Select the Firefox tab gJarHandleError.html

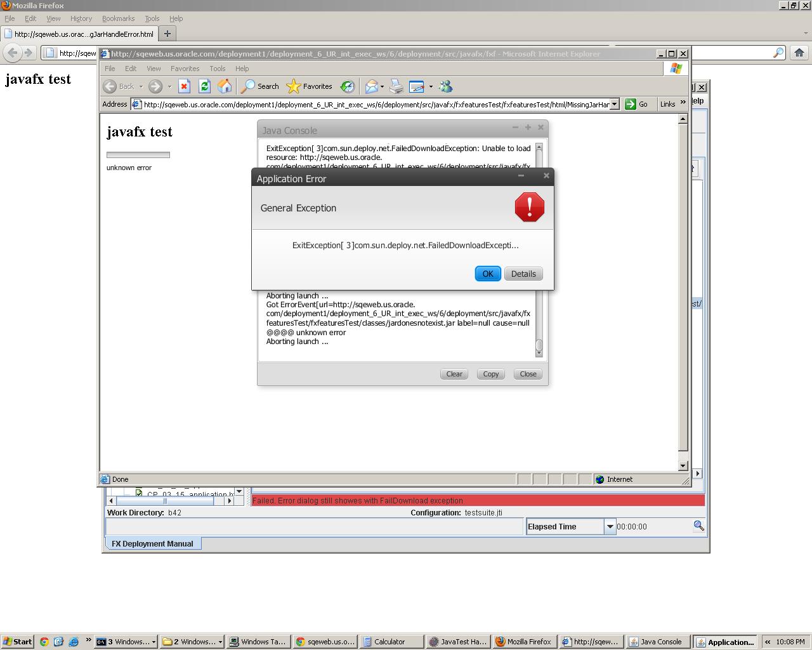tap(79, 34)
